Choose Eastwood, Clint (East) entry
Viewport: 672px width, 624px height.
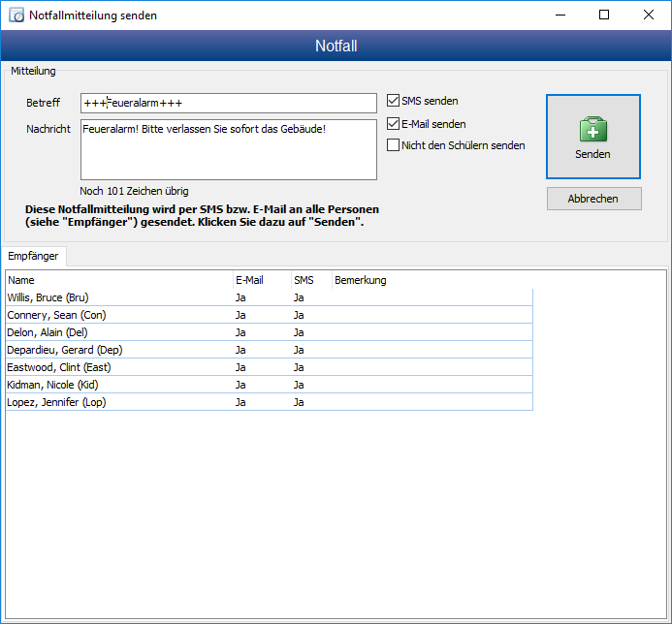[58, 367]
